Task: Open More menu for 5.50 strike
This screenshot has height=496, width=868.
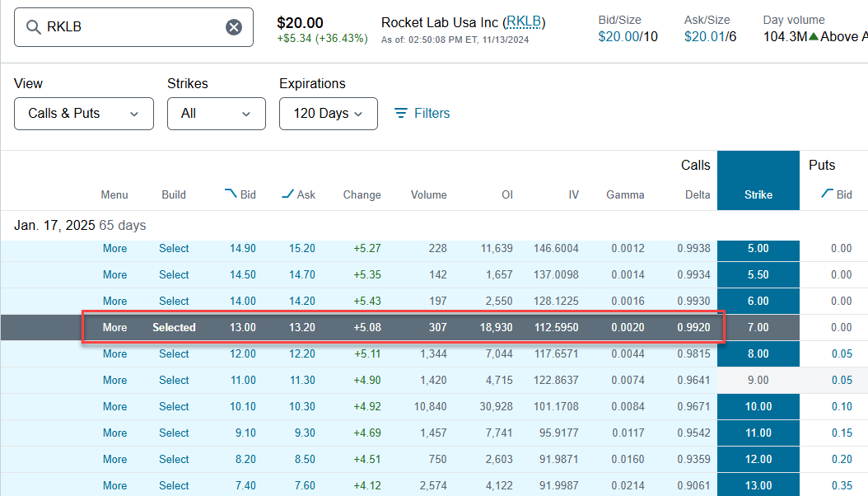Action: coord(114,274)
